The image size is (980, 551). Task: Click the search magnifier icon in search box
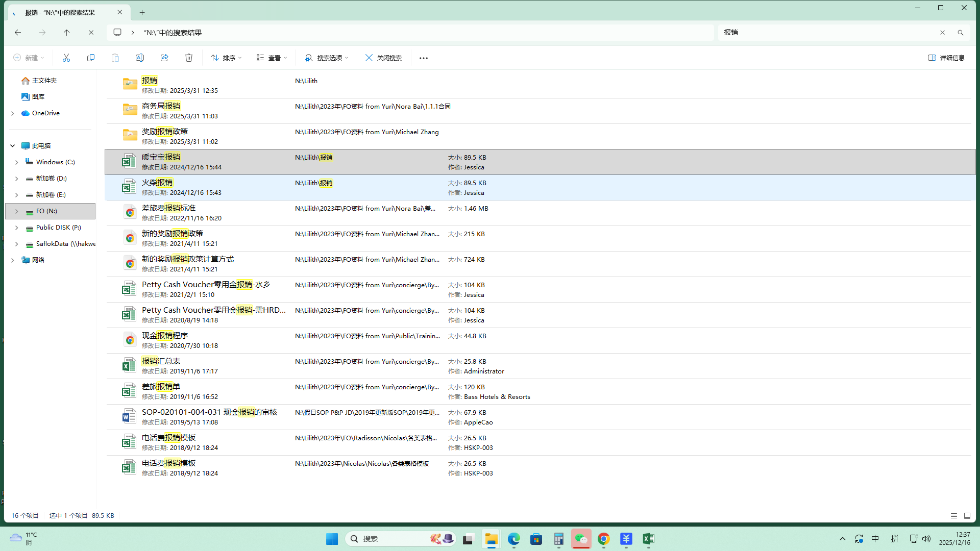[961, 33]
